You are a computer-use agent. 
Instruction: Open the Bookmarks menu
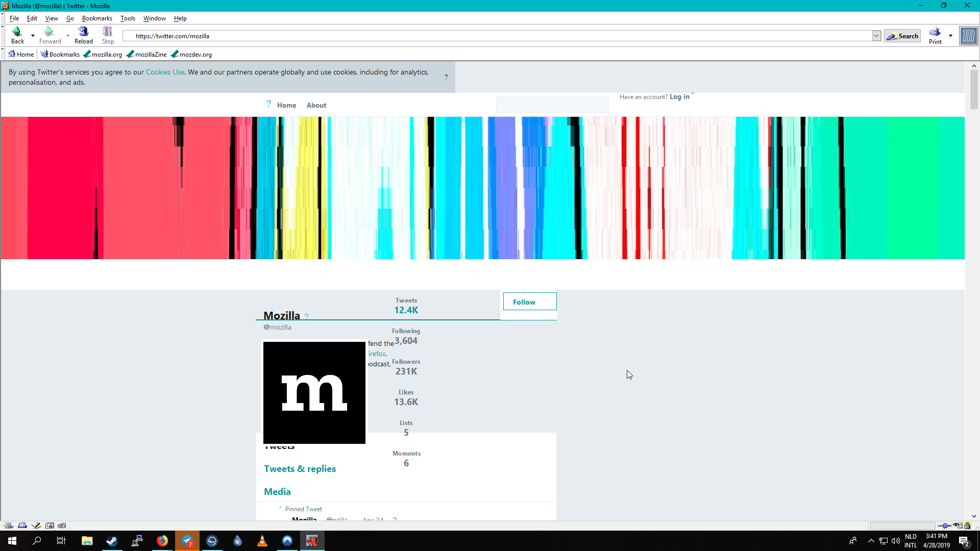click(x=97, y=18)
